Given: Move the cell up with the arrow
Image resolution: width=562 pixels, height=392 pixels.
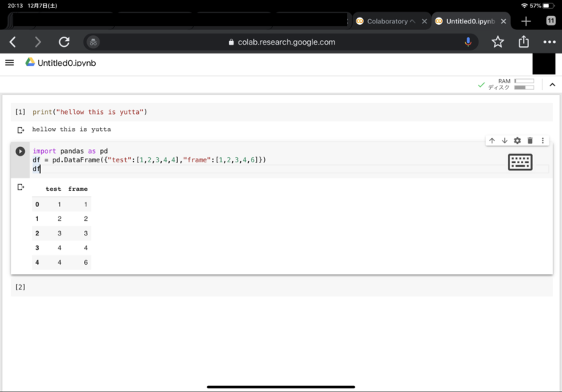Looking at the screenshot, I should click(x=492, y=140).
